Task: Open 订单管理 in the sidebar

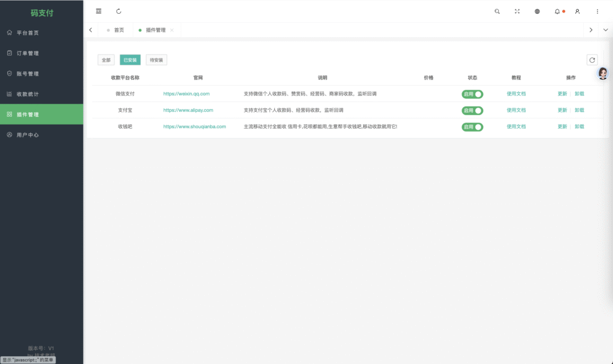Action: pos(28,53)
